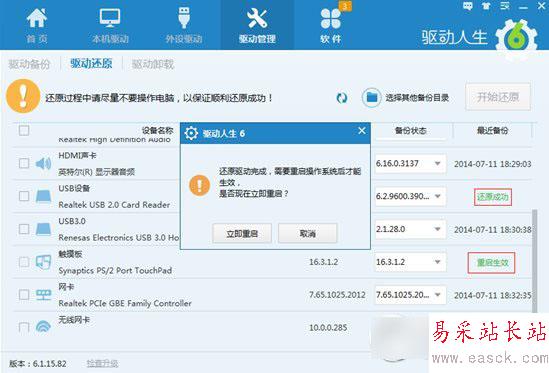Image resolution: width=549 pixels, height=373 pixels.
Task: Open the 2.1.28.0 version dropdown
Action: coord(410,229)
